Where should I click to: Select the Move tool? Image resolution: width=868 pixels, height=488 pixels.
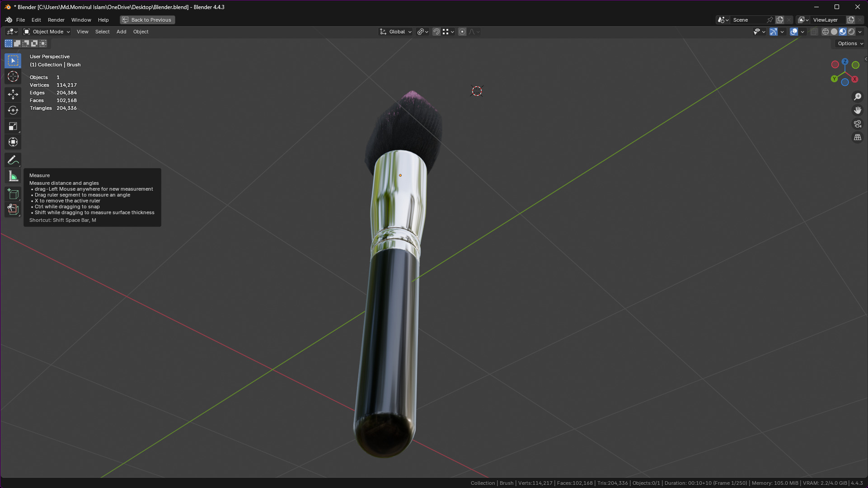(13, 94)
